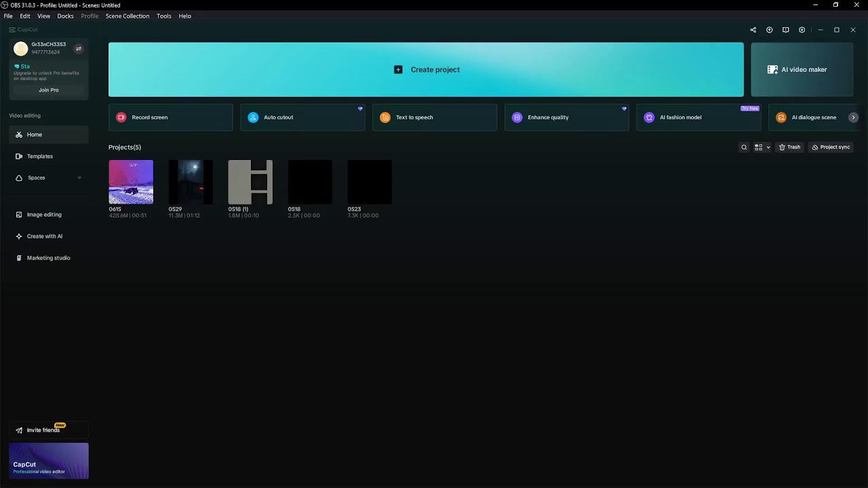Restore the OBS window with the title bar button
868x488 pixels.
835,5
